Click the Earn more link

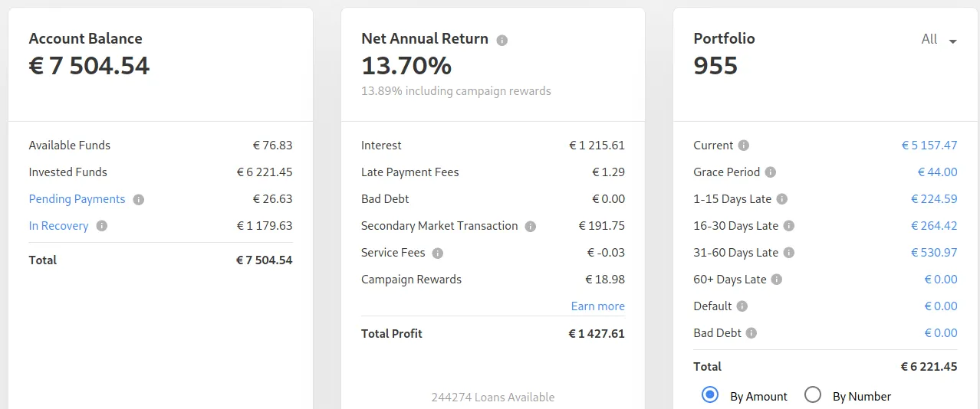tap(598, 306)
